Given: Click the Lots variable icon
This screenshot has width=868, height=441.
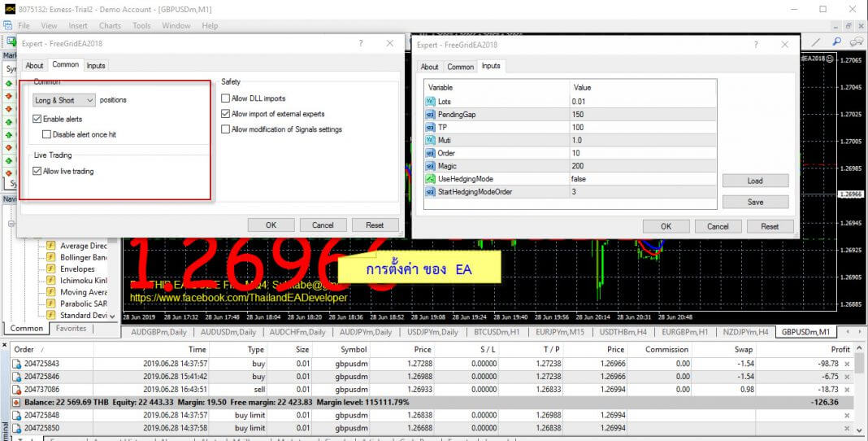Looking at the screenshot, I should coord(431,102).
